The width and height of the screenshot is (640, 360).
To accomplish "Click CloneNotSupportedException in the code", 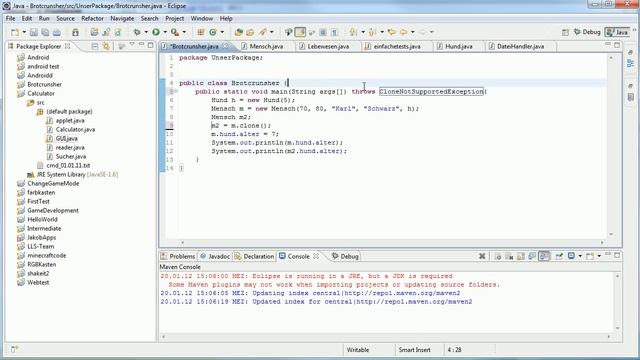I will click(431, 92).
